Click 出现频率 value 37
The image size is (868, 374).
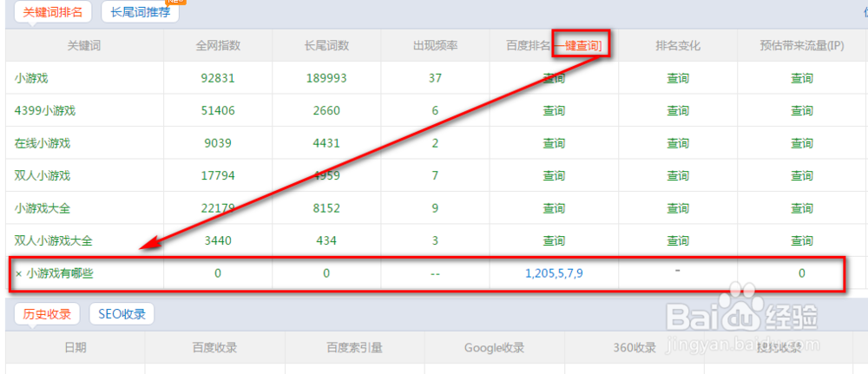(x=435, y=78)
